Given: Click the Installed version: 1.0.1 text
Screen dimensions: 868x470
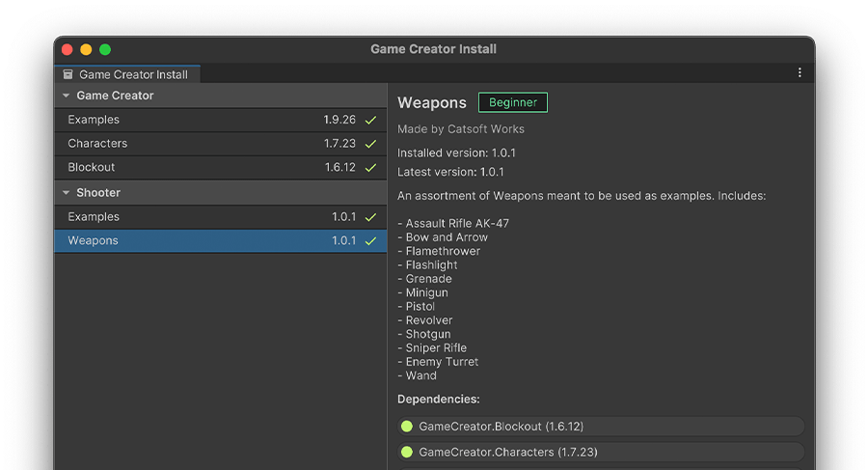Looking at the screenshot, I should 456,153.
